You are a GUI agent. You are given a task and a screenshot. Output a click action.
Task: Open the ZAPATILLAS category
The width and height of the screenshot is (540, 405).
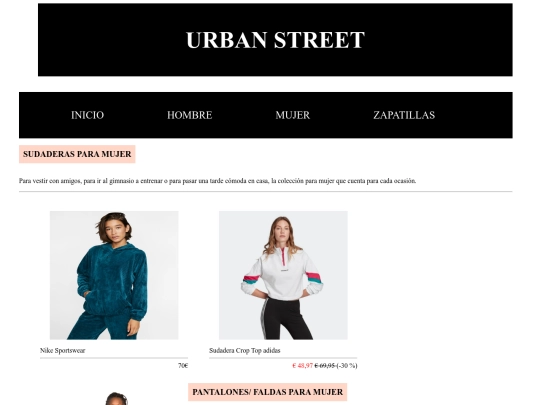(x=404, y=115)
